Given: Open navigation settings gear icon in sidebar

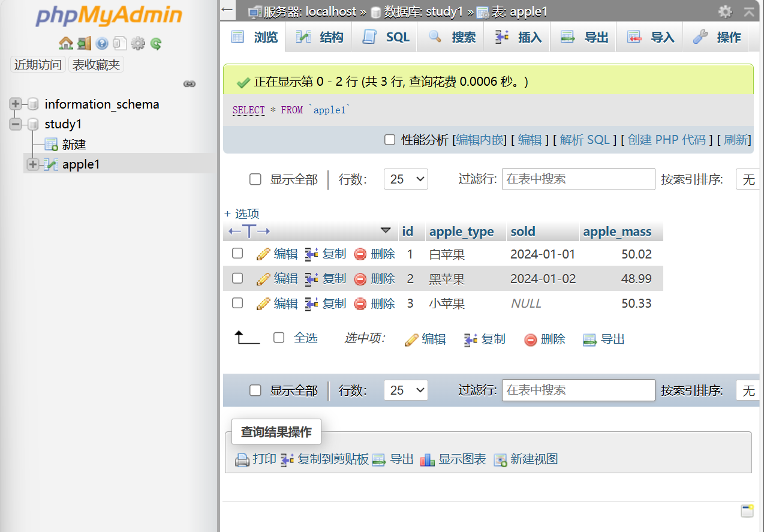Looking at the screenshot, I should [138, 43].
